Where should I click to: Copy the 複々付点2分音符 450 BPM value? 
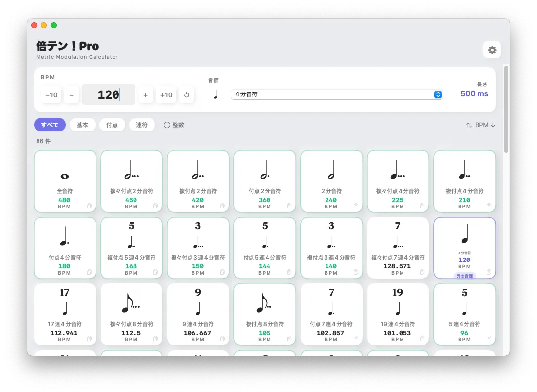[156, 206]
